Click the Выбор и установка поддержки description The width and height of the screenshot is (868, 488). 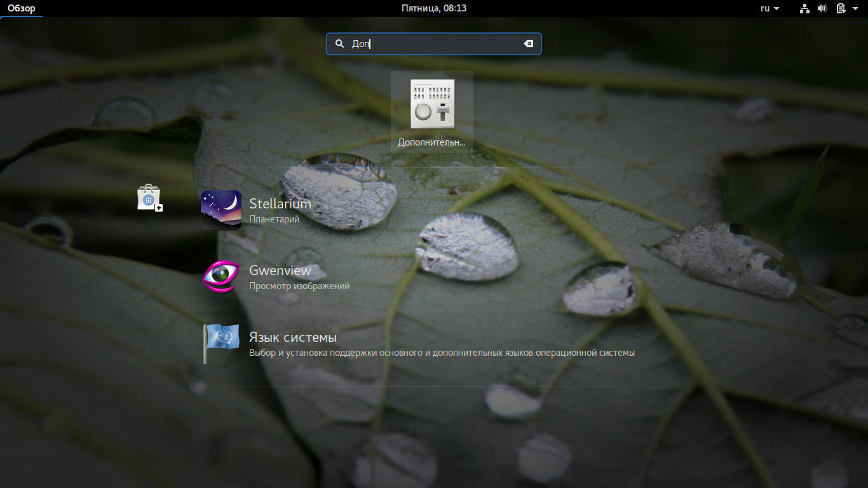pos(442,353)
